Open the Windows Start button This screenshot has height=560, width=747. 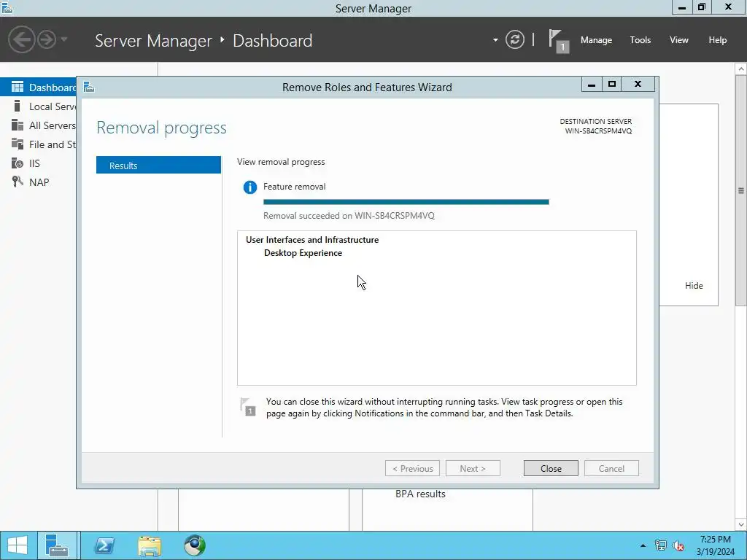tap(18, 545)
